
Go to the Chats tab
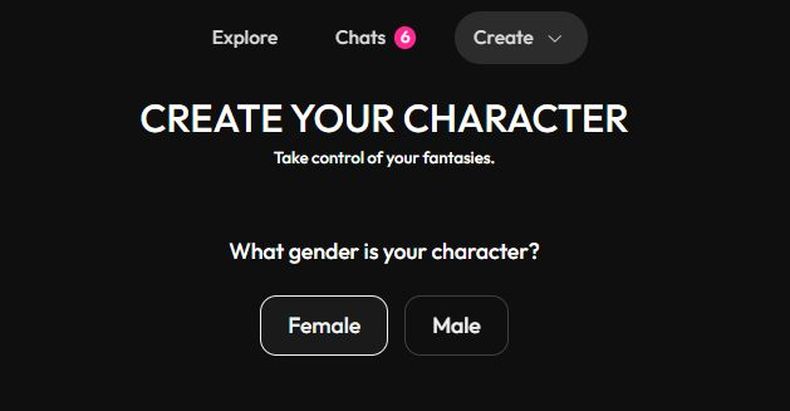(x=360, y=38)
